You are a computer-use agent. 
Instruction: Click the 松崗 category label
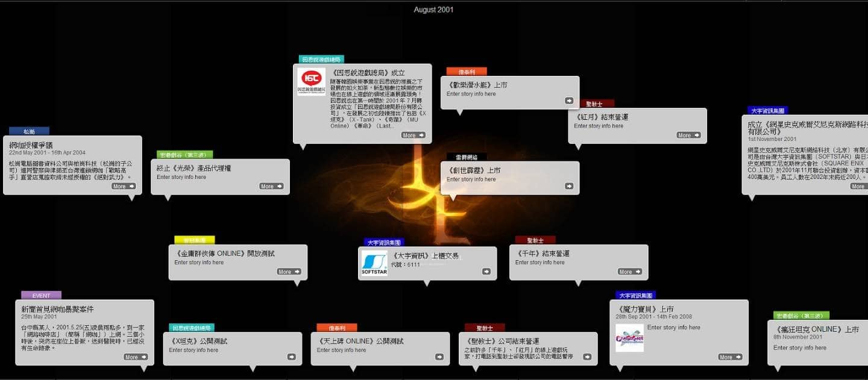(x=29, y=131)
